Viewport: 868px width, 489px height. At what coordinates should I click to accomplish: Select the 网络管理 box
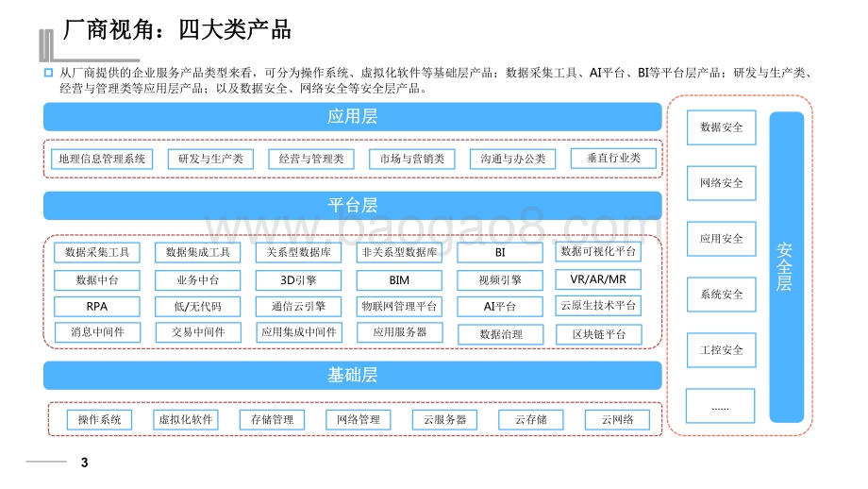(x=359, y=420)
